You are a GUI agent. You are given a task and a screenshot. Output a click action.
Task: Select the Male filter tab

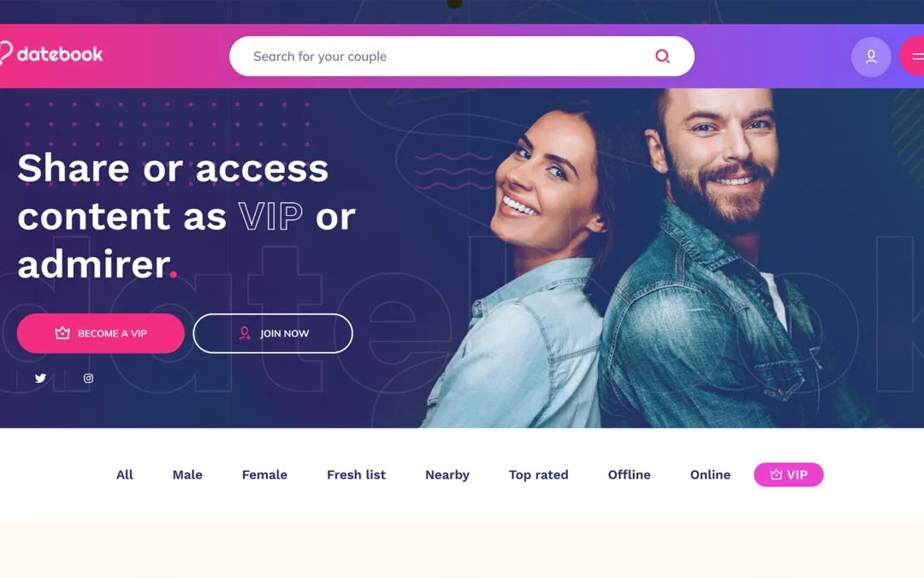point(187,474)
